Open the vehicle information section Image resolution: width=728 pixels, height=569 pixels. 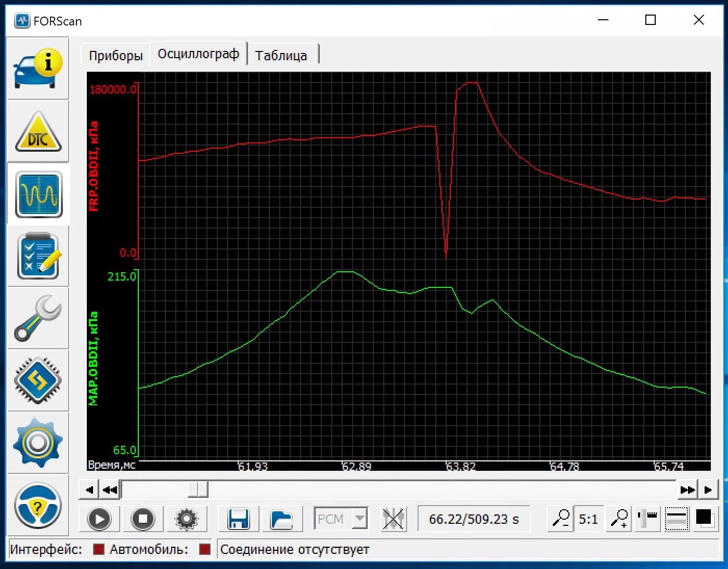(x=38, y=69)
